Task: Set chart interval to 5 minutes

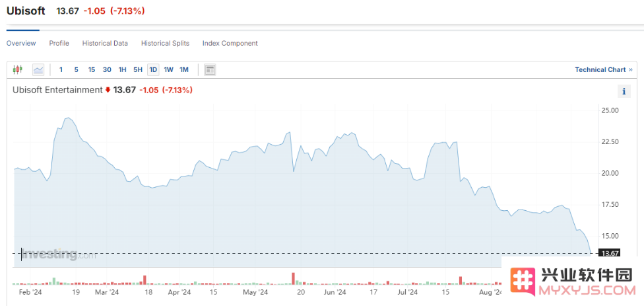Action: point(76,70)
